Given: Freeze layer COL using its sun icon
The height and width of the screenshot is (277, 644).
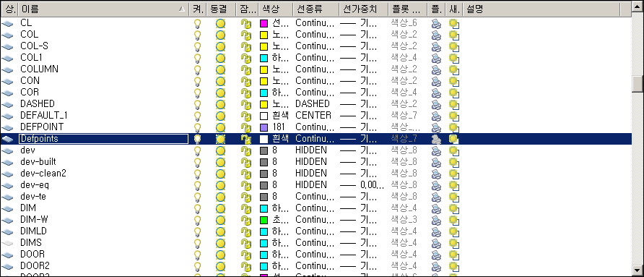Looking at the screenshot, I should [x=220, y=35].
